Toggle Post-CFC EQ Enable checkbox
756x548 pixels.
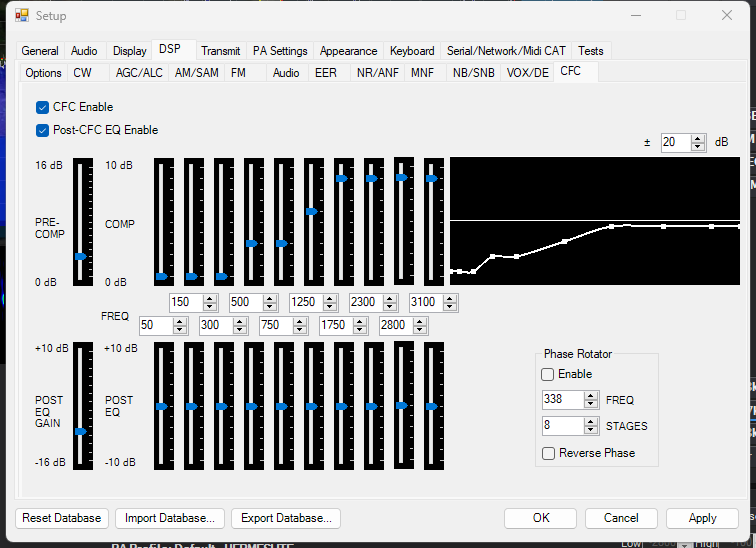tap(43, 130)
